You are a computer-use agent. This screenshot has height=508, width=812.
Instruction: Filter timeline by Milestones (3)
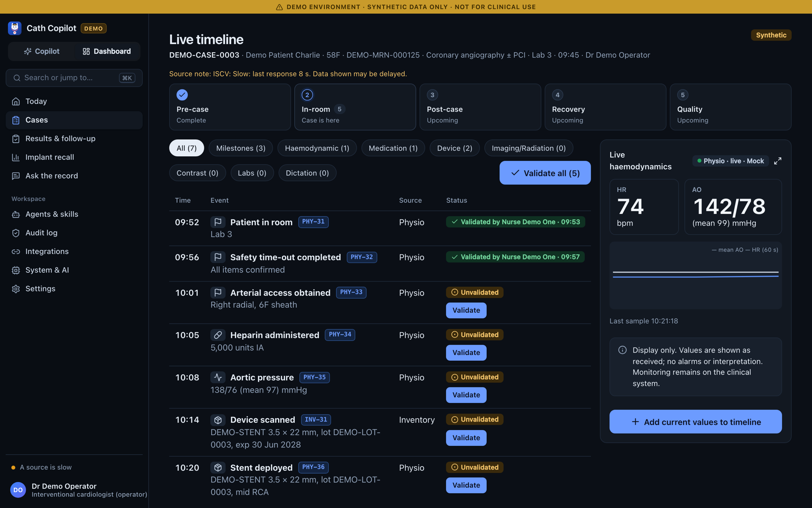(x=241, y=148)
